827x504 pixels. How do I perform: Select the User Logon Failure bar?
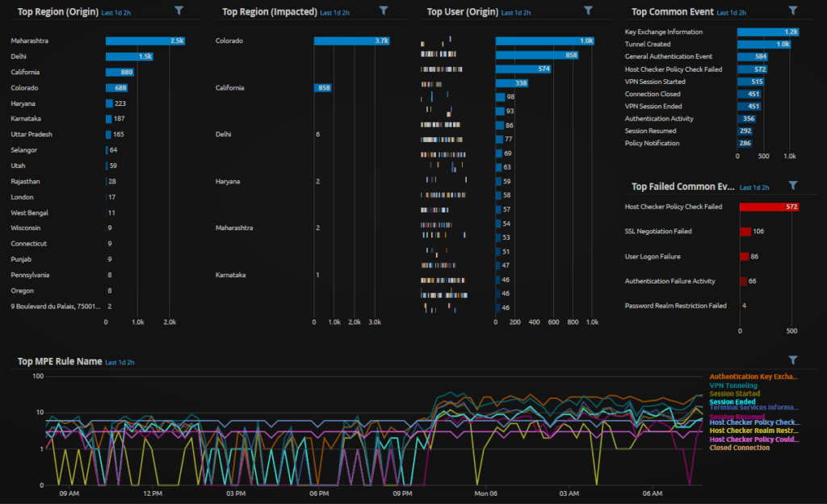[744, 257]
